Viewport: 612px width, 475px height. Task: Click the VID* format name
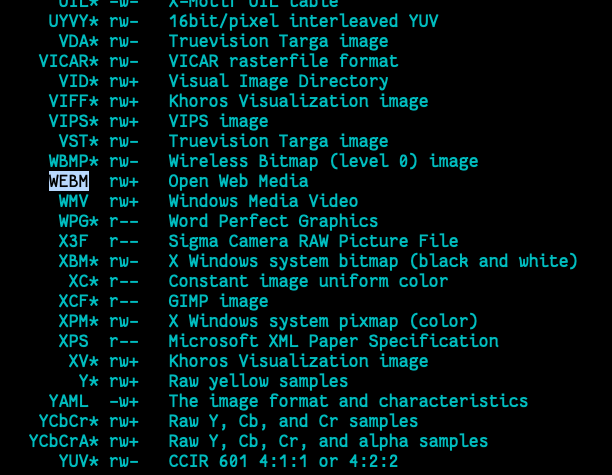pos(79,81)
